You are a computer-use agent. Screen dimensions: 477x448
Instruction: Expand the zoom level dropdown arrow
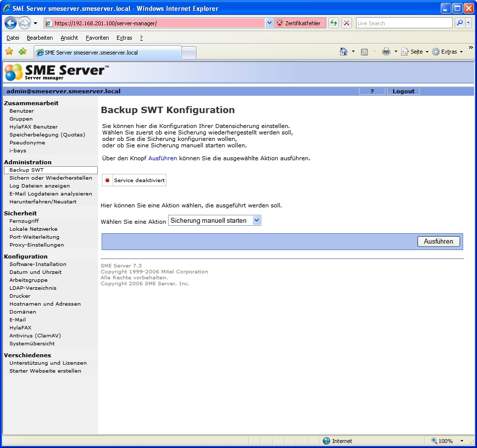[x=462, y=441]
